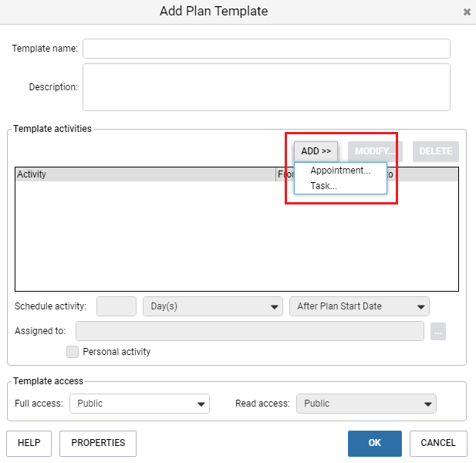Image resolution: width=476 pixels, height=463 pixels.
Task: Open the Read access dropdown
Action: 366,404
